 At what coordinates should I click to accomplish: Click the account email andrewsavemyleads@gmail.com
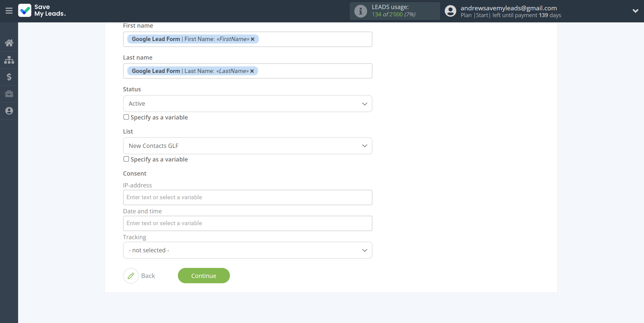pyautogui.click(x=509, y=8)
